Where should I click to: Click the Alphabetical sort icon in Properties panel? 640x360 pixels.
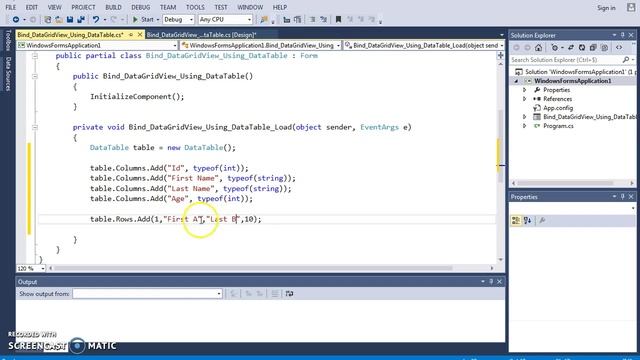(x=527, y=221)
